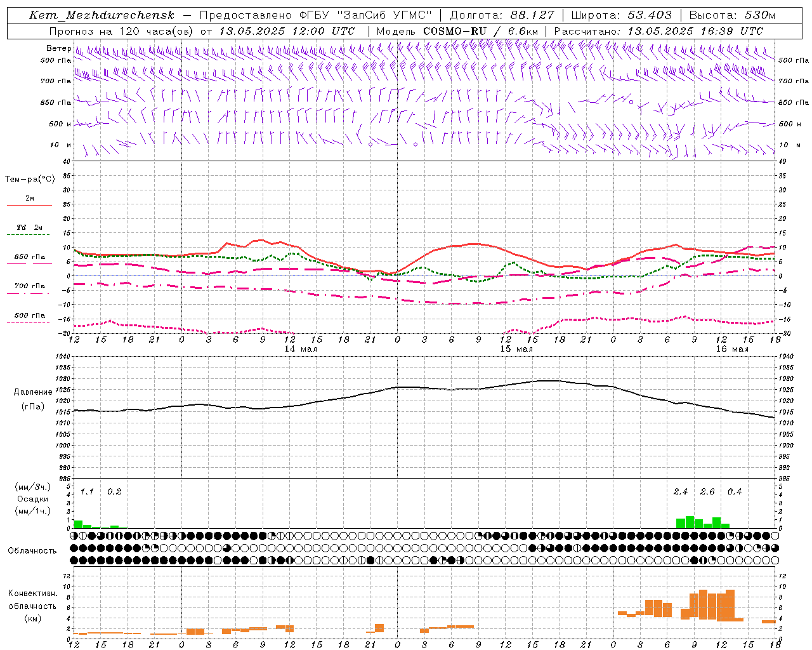Click the 700 гПа temperature legend entry
This screenshot has width=812, height=650.
click(30, 286)
